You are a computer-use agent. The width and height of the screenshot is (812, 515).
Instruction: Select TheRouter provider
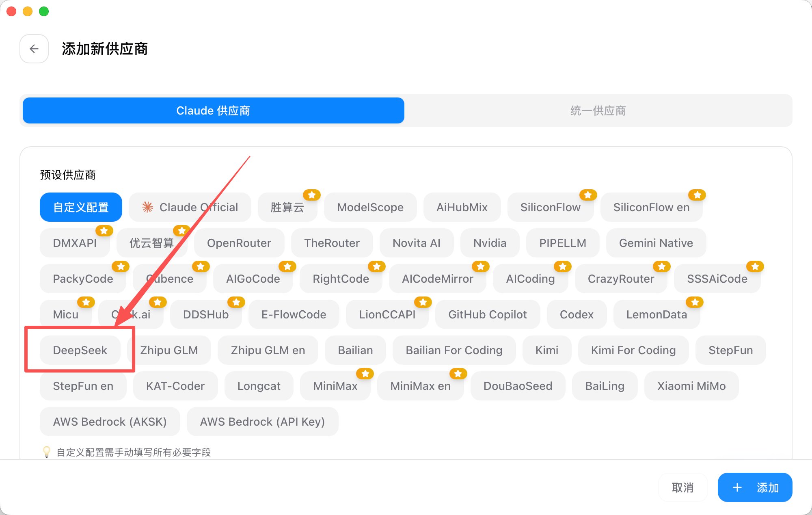pos(332,243)
